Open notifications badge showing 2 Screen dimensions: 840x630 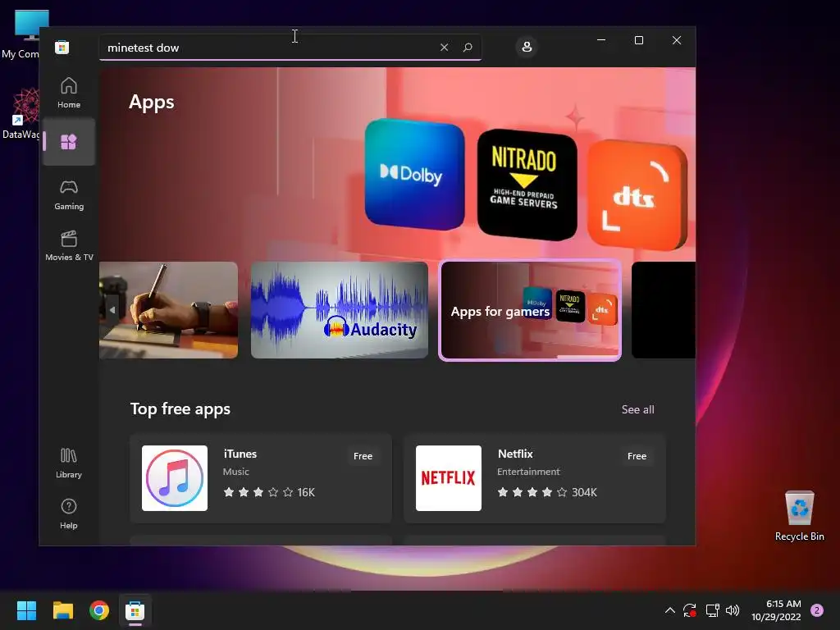click(x=817, y=610)
